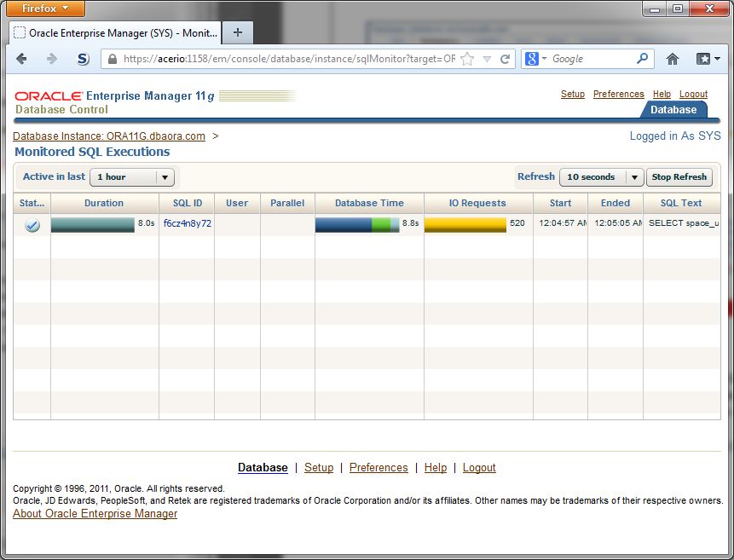Sort by the Database Time column header

369,203
